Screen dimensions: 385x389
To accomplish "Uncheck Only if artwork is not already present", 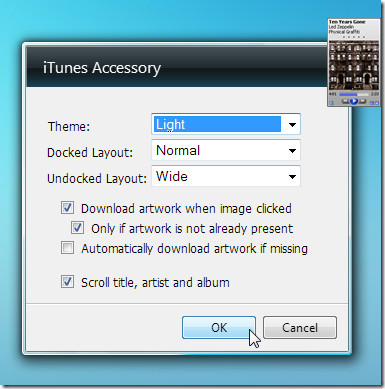I will click(x=77, y=228).
